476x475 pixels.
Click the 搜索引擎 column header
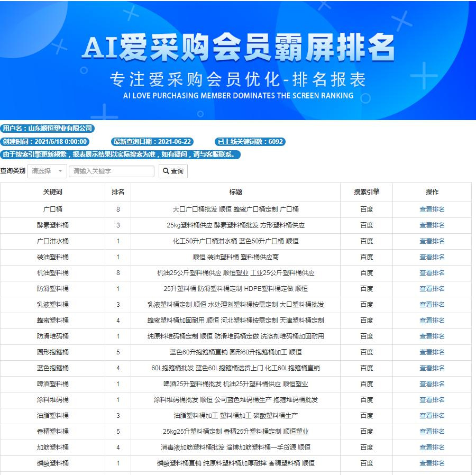tap(367, 192)
